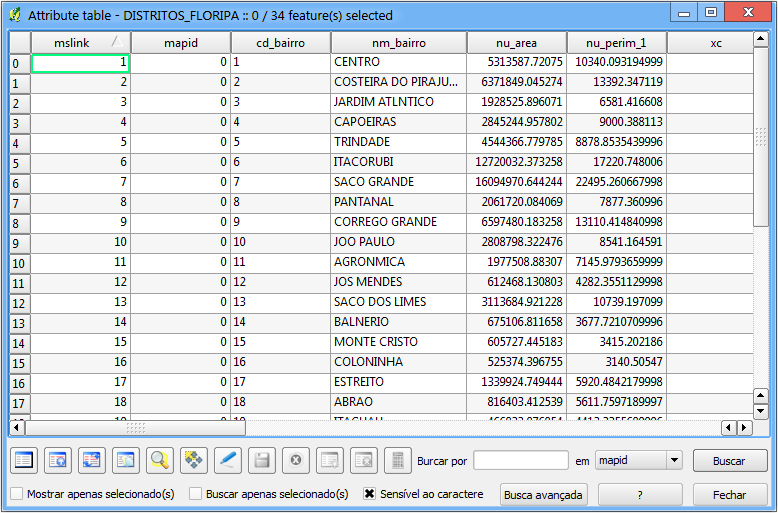Click the SACO DOS LIMES cell

(399, 302)
